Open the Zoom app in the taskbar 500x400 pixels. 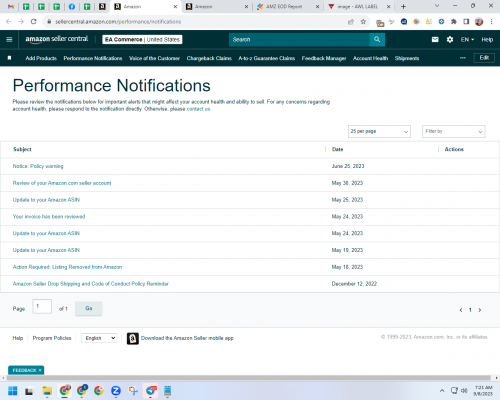pyautogui.click(x=116, y=390)
